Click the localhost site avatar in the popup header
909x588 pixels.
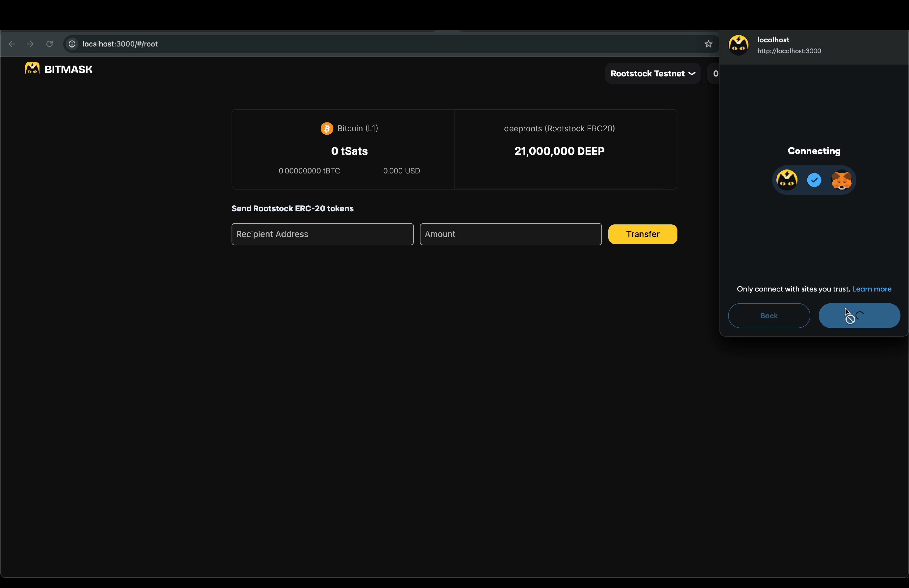739,45
